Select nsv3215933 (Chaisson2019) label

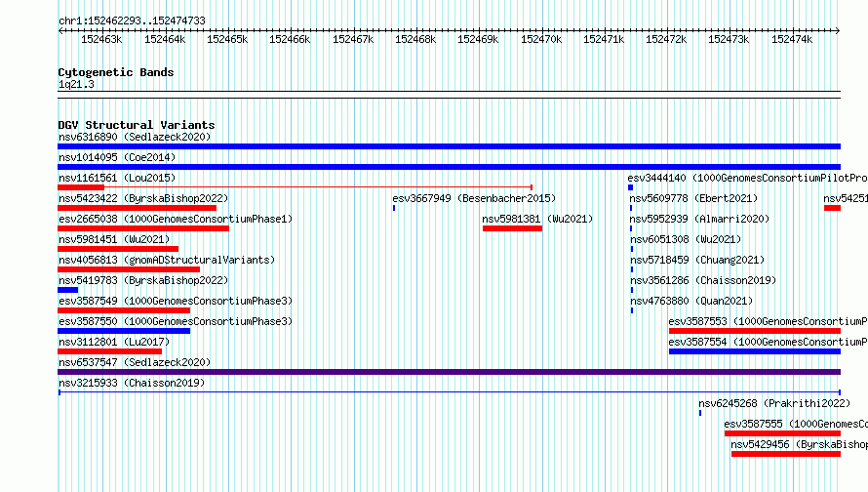[132, 383]
